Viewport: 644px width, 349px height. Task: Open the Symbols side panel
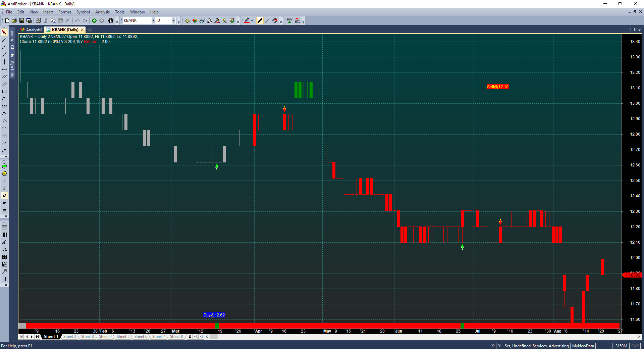pyautogui.click(x=12, y=69)
